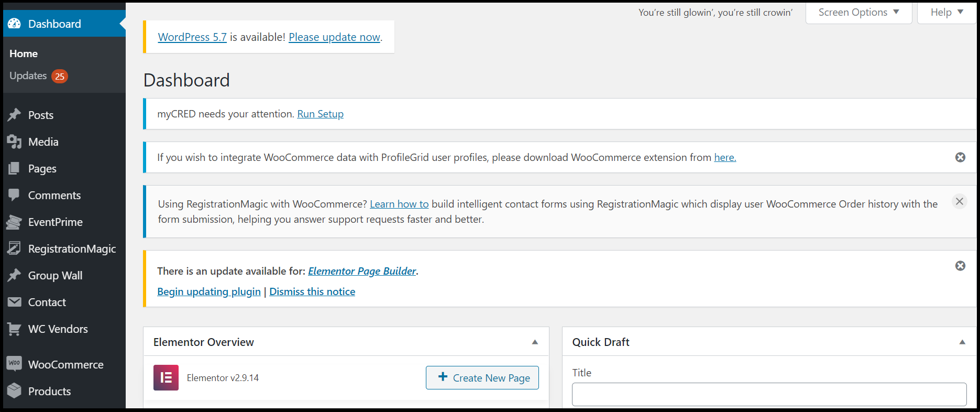980x412 pixels.
Task: Open Comments using the speech bubble icon
Action: (x=15, y=195)
